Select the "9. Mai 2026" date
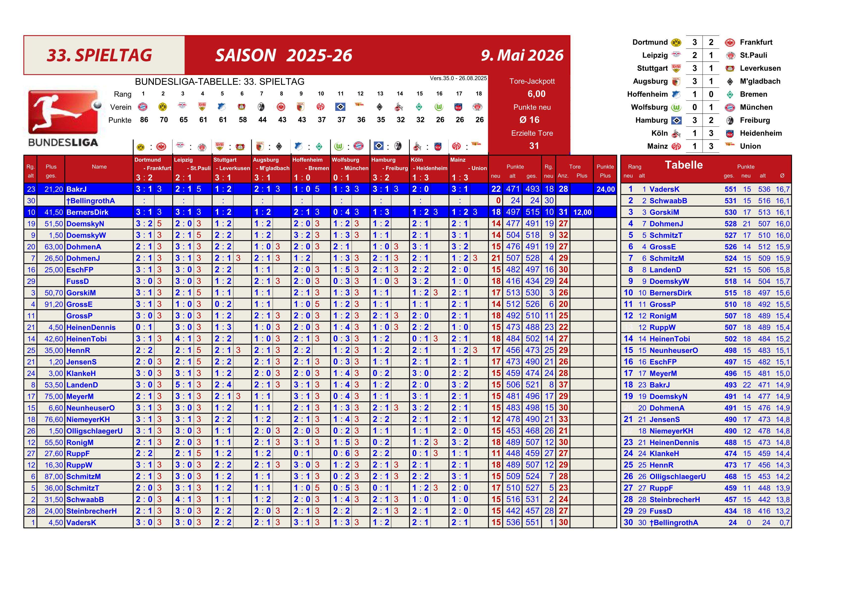This screenshot has width=868, height=614. pyautogui.click(x=522, y=56)
